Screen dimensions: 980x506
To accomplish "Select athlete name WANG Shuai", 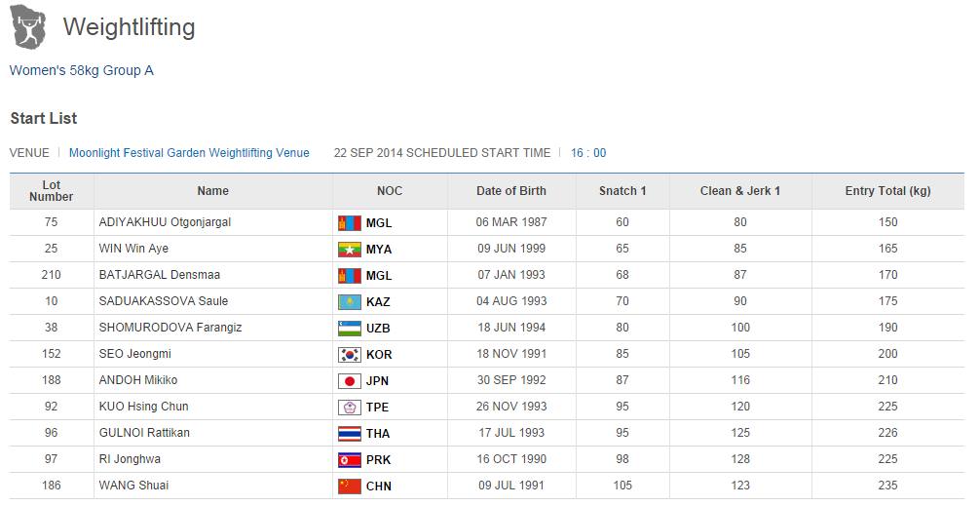I will pos(134,486).
